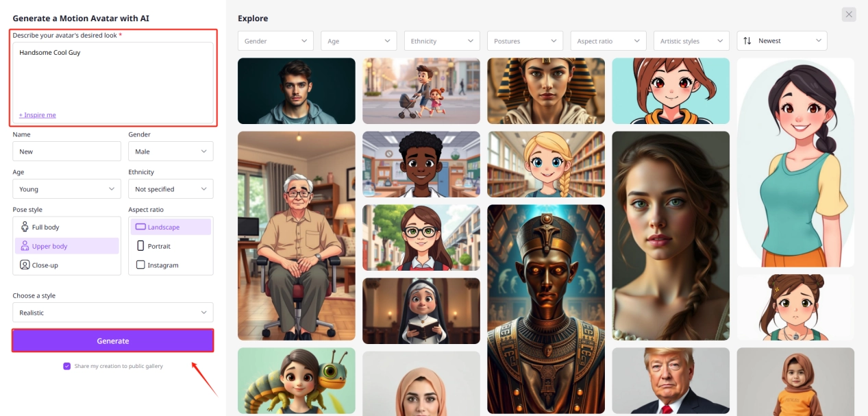Click the Inspire me link
The image size is (868, 416).
coord(38,115)
